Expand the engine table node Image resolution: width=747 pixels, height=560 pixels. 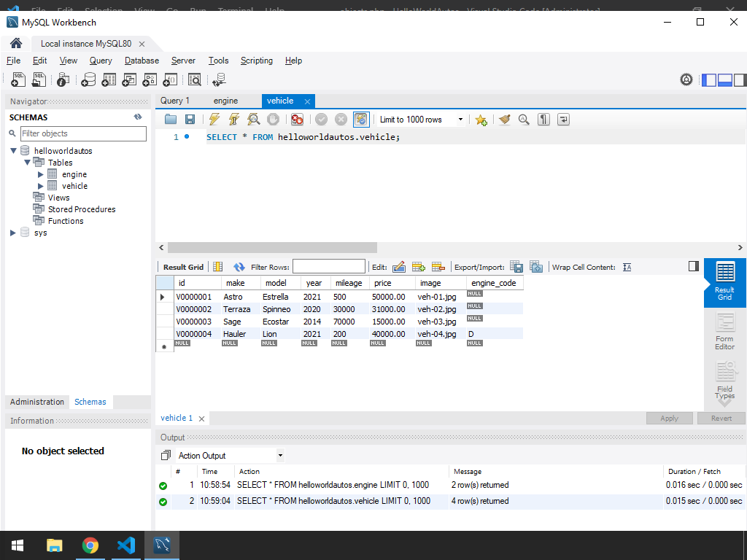coord(41,174)
